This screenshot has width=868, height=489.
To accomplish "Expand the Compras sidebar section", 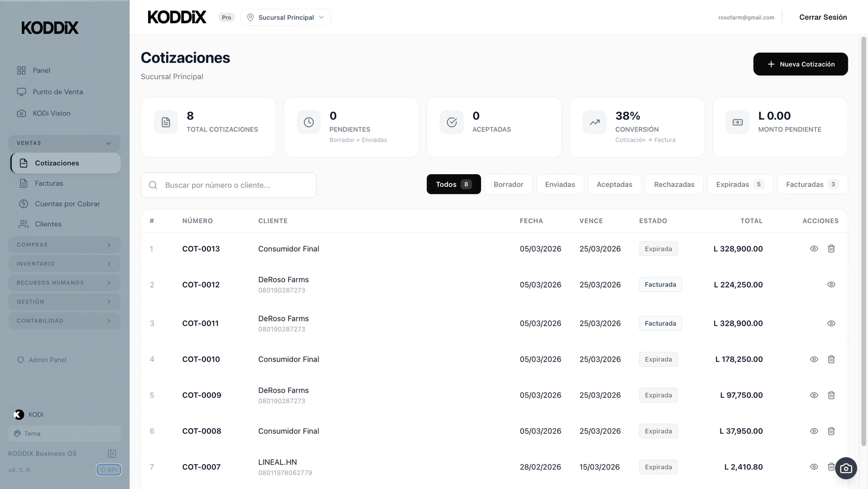I will (64, 245).
